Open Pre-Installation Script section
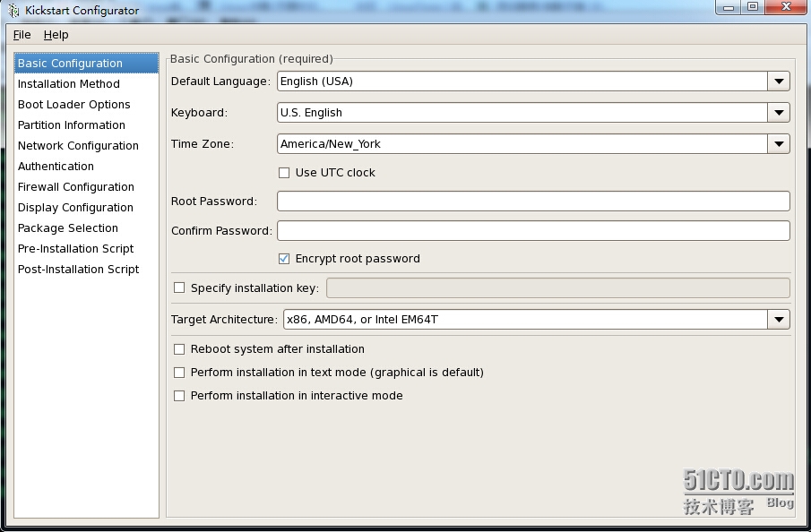 pyautogui.click(x=86, y=249)
